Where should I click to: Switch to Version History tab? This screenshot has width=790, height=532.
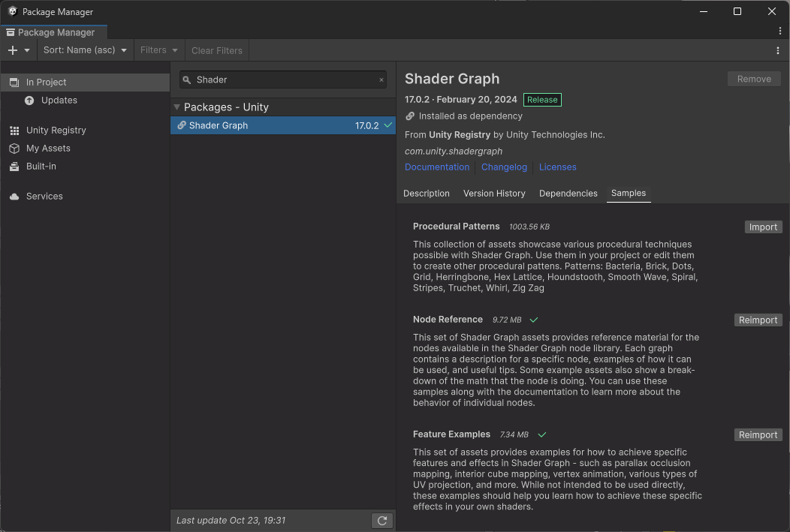(494, 194)
